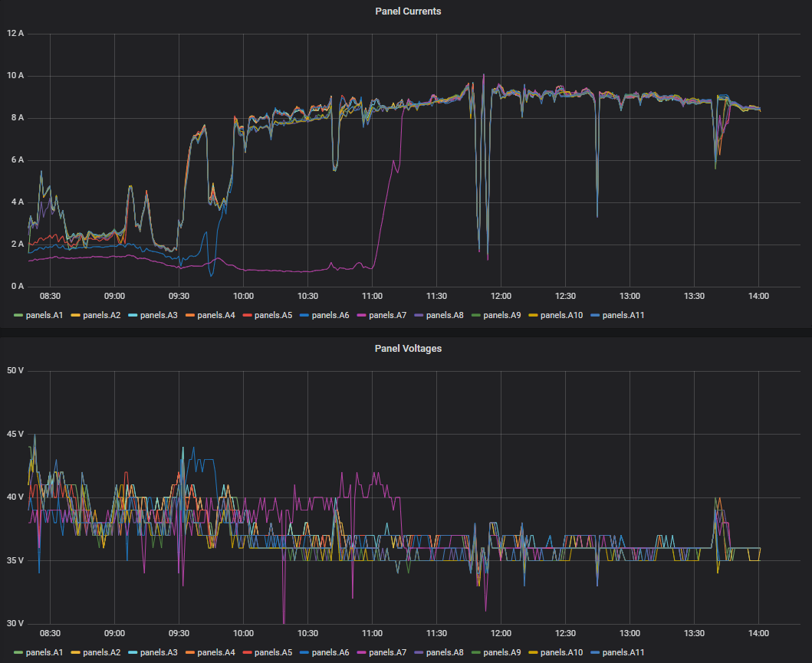
Task: Select panels.A10 label in Panel Currents legend
Action: tap(562, 315)
